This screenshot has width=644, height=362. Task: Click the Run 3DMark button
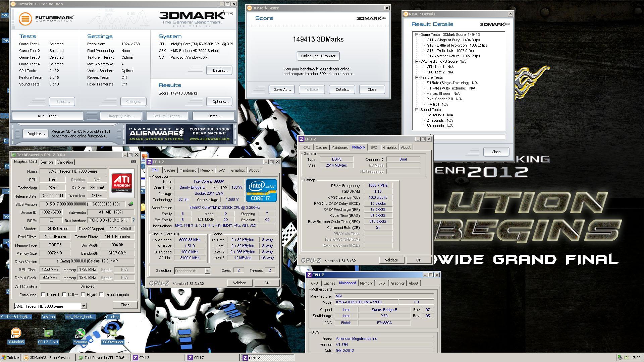48,116
